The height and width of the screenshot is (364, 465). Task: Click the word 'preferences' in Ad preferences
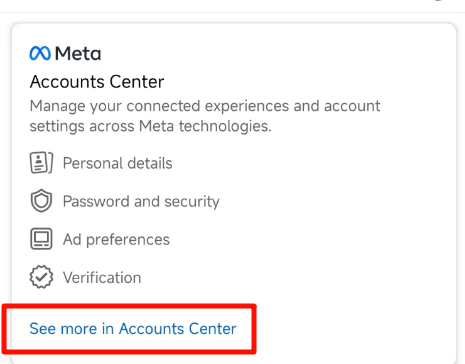(x=128, y=240)
